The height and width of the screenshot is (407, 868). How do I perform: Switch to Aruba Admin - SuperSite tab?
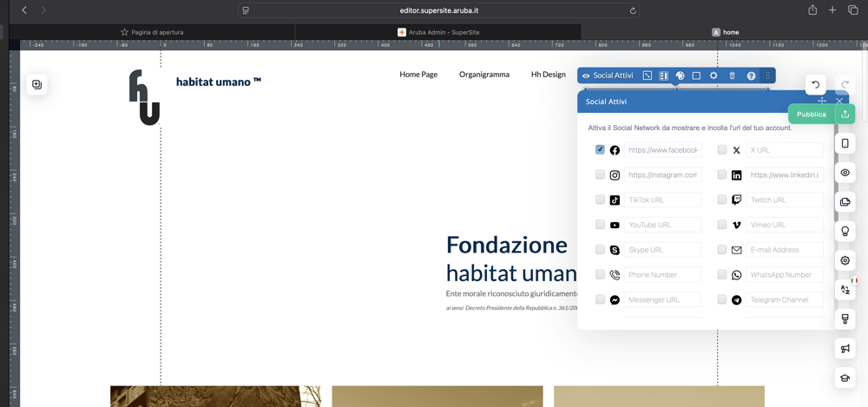[438, 32]
